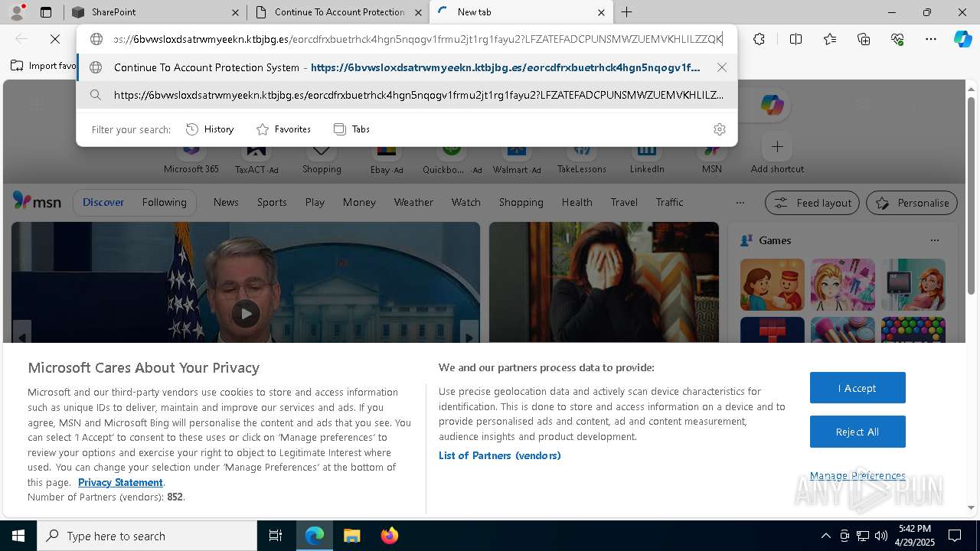Screen dimensions: 980x551
Task: Open the Favorites star icon in toolbar
Action: pos(830,39)
